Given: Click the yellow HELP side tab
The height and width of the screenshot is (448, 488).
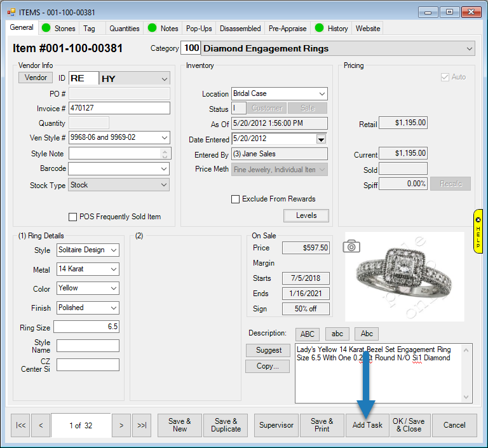Looking at the screenshot, I should pyautogui.click(x=478, y=231).
